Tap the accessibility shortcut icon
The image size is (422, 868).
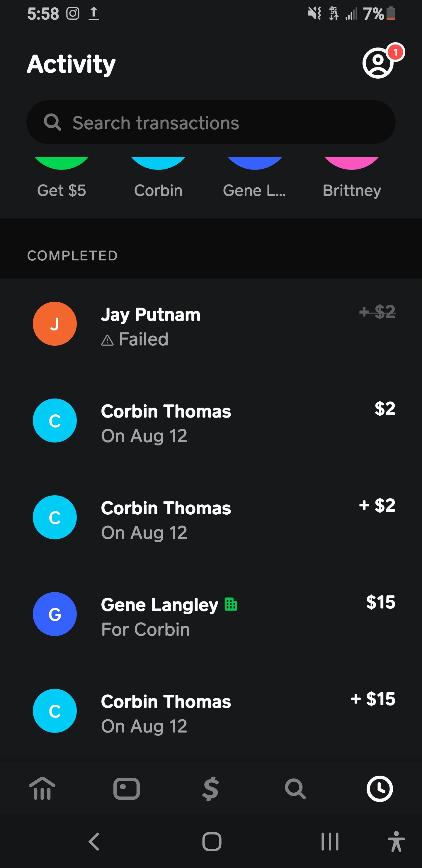pyautogui.click(x=396, y=842)
